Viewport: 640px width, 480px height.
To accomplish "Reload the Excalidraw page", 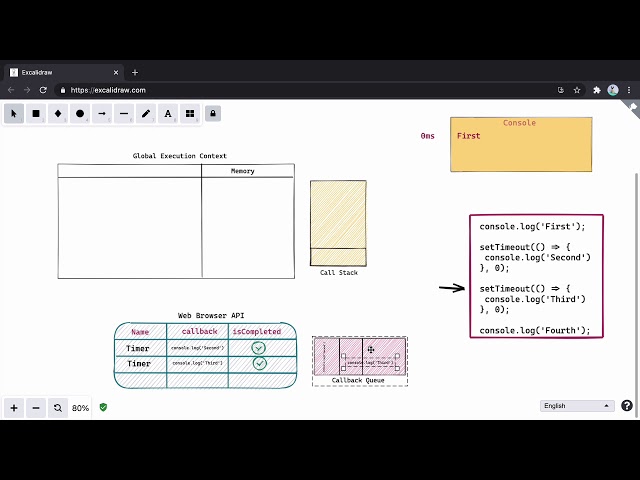I will coord(43,90).
